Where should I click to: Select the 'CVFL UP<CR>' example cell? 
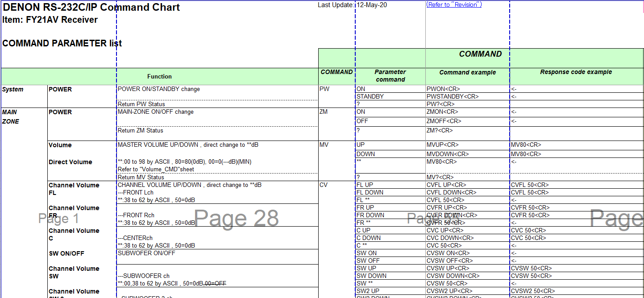[467, 185]
